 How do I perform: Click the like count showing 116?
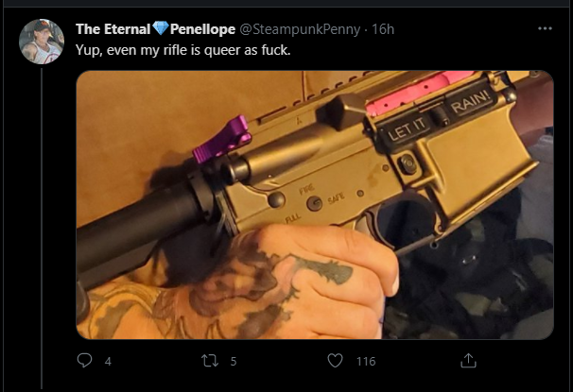click(366, 362)
